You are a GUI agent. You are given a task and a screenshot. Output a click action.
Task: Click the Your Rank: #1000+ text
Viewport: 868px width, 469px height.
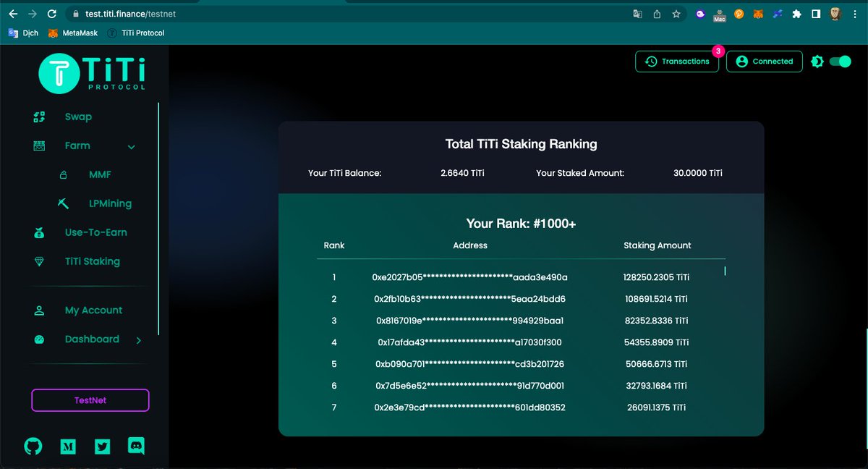click(521, 224)
